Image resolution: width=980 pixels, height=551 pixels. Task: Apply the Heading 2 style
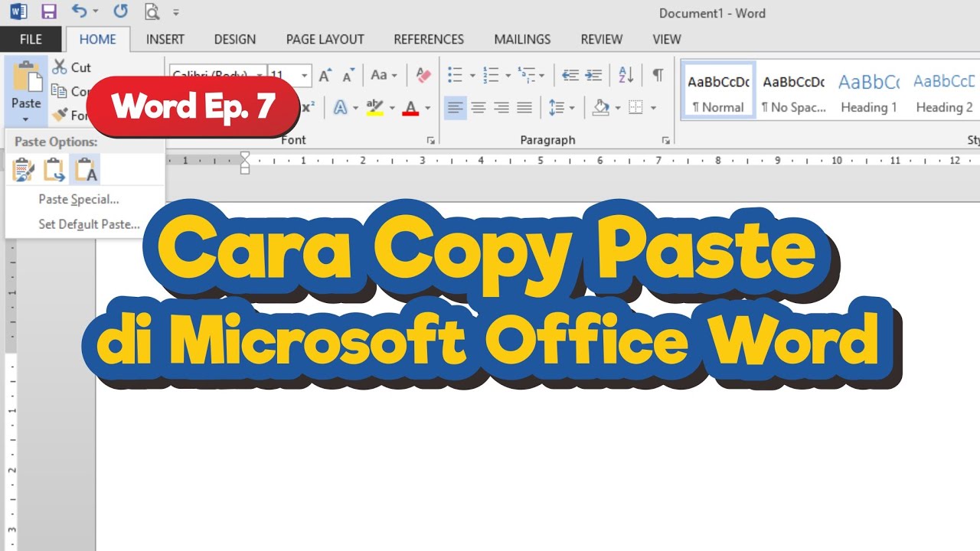pos(943,91)
